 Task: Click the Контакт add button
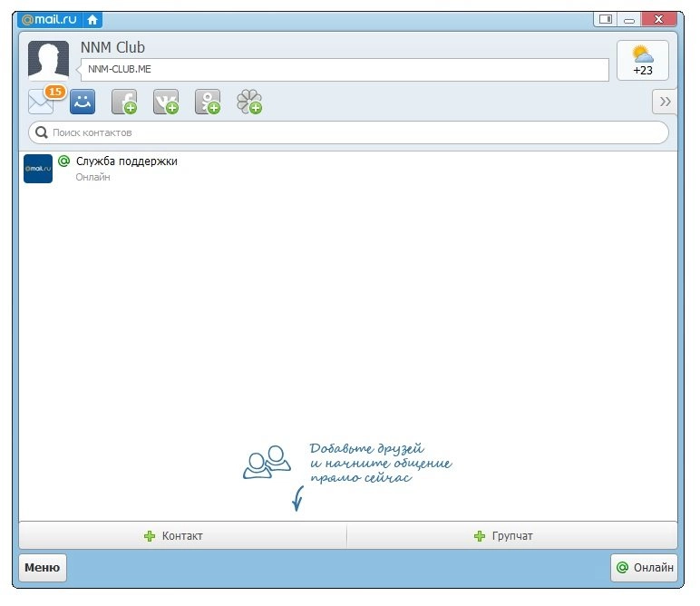coord(182,535)
